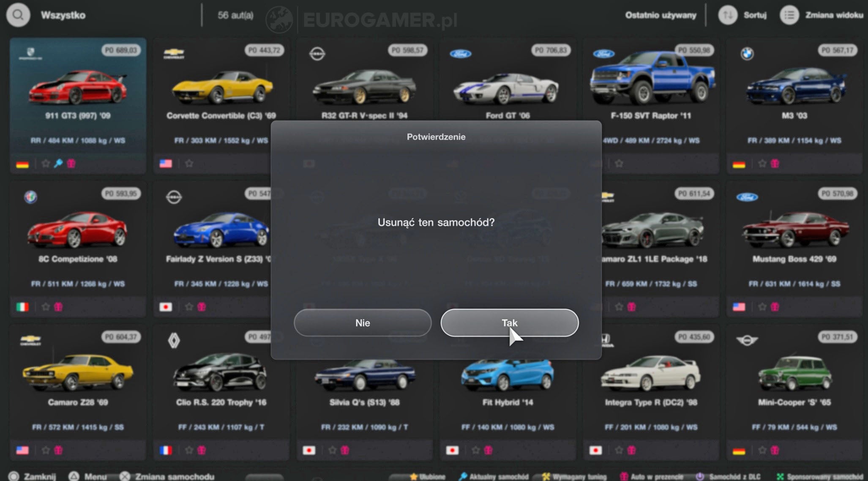The height and width of the screenshot is (481, 868).
Task: Click Menu in the bottom bar
Action: coord(88,476)
